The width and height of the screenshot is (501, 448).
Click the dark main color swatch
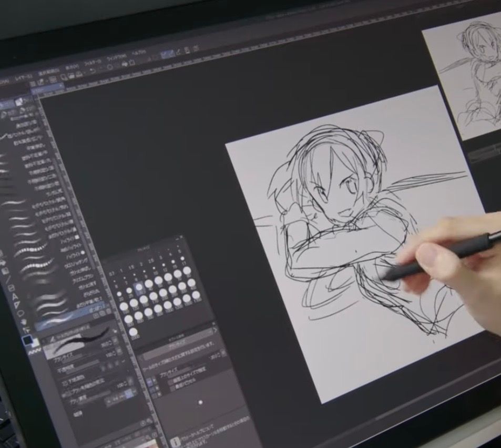(x=27, y=341)
